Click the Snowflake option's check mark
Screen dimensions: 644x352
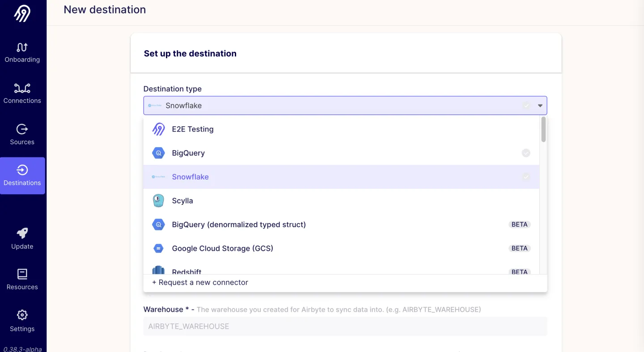click(x=526, y=177)
